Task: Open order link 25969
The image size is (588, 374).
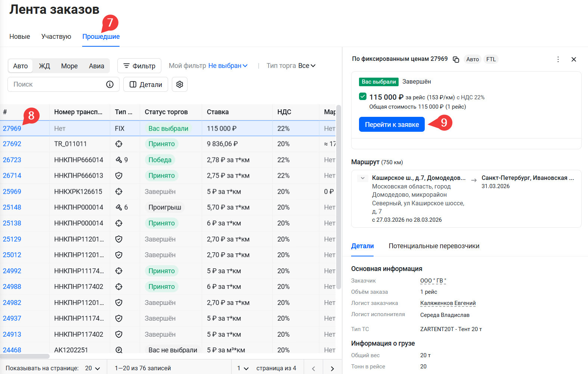Action: point(12,191)
